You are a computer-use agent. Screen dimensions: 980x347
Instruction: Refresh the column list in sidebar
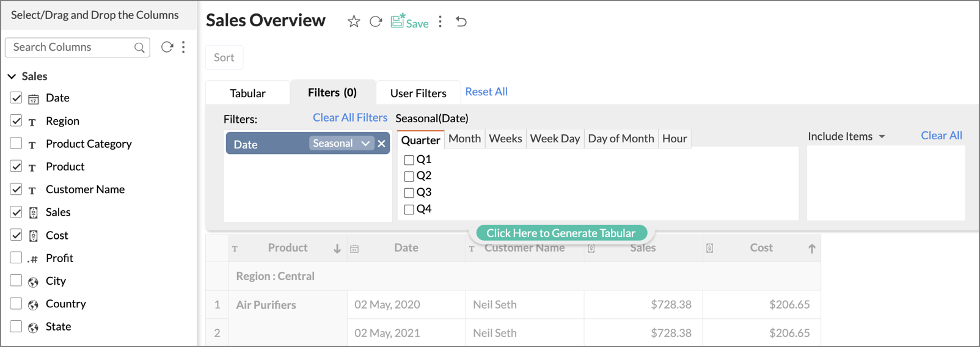[167, 47]
